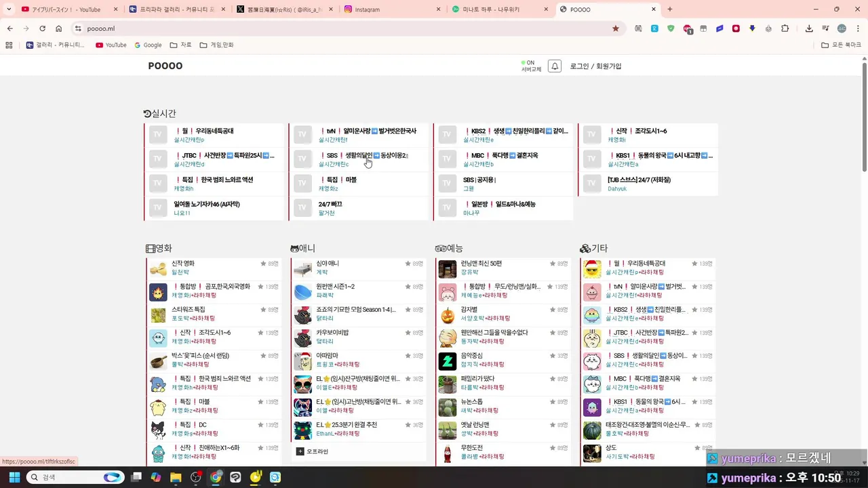
Task: Open Chrome extensions puzzle icon
Action: 785,28
